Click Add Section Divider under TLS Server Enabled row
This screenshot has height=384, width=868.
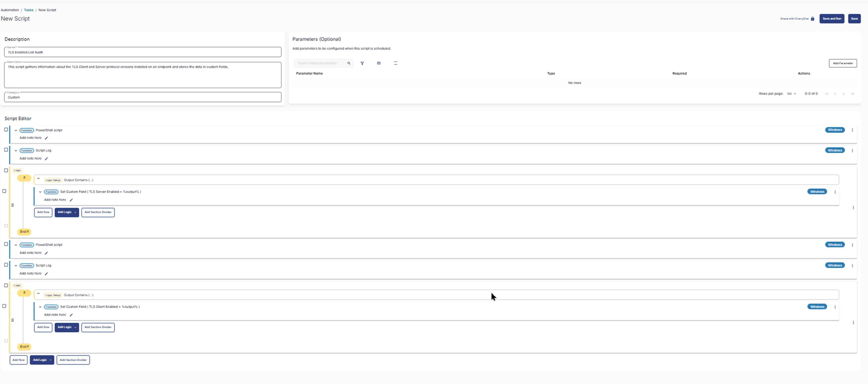[x=98, y=212]
